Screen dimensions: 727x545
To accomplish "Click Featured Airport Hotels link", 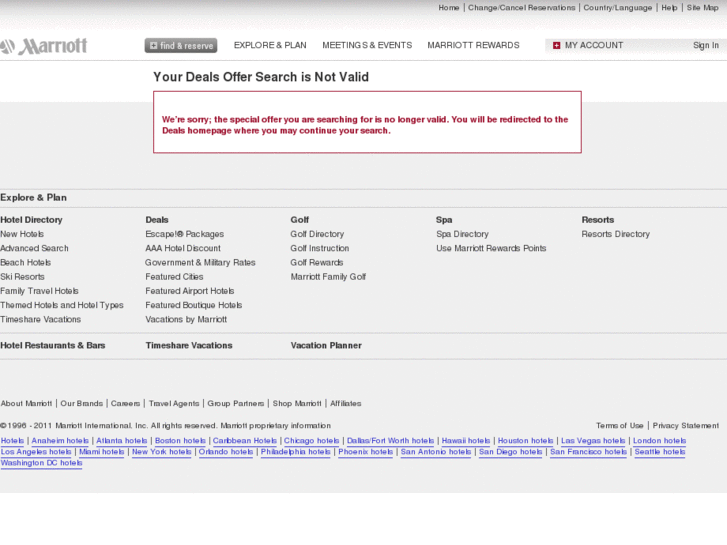I will [190, 291].
